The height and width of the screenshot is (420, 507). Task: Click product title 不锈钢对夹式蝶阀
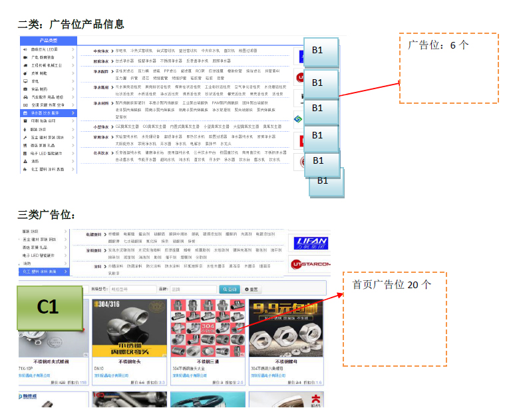tap(51, 361)
